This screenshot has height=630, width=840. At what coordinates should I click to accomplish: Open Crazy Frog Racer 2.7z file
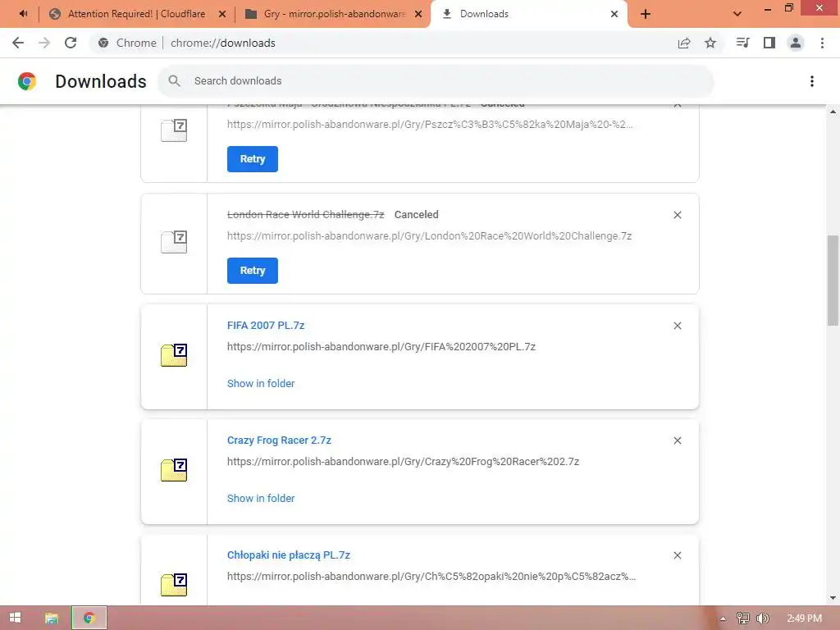pos(279,441)
